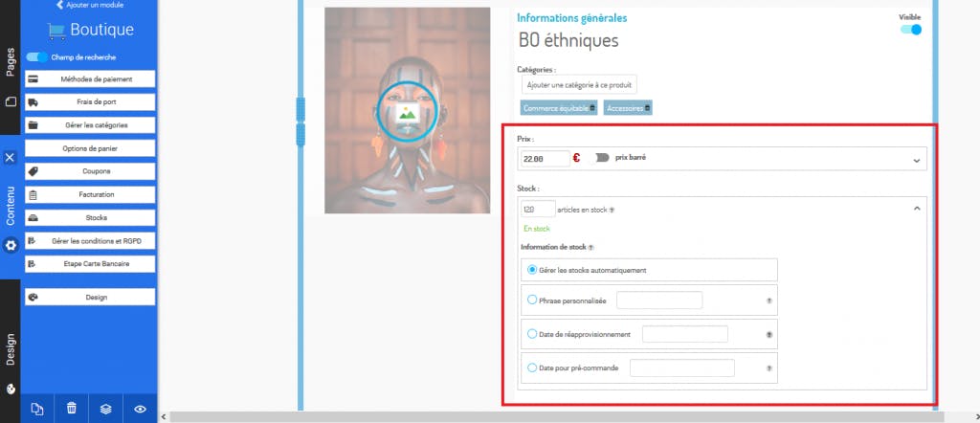Toggle the Visible switch for the product

click(x=911, y=30)
